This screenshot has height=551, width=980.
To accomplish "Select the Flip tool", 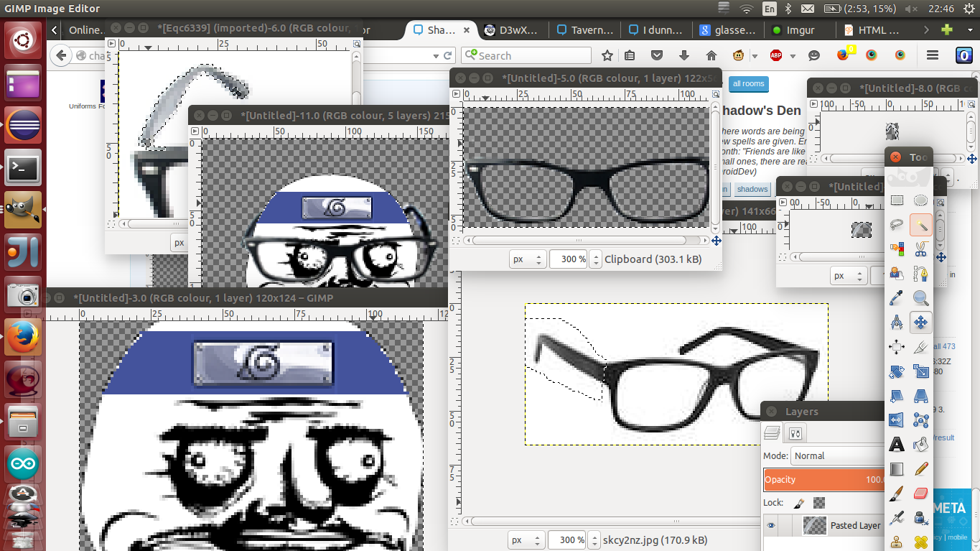I will (x=897, y=420).
